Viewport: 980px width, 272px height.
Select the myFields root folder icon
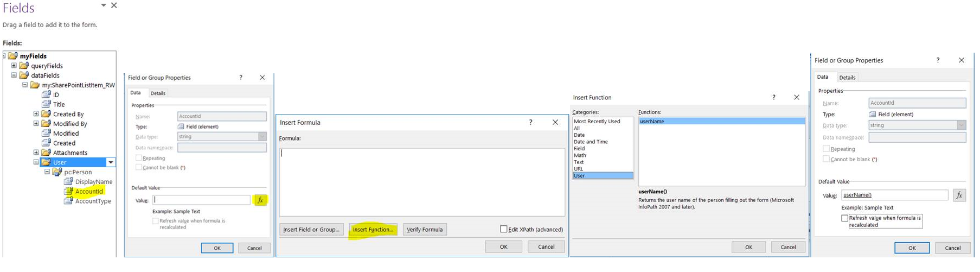(13, 56)
